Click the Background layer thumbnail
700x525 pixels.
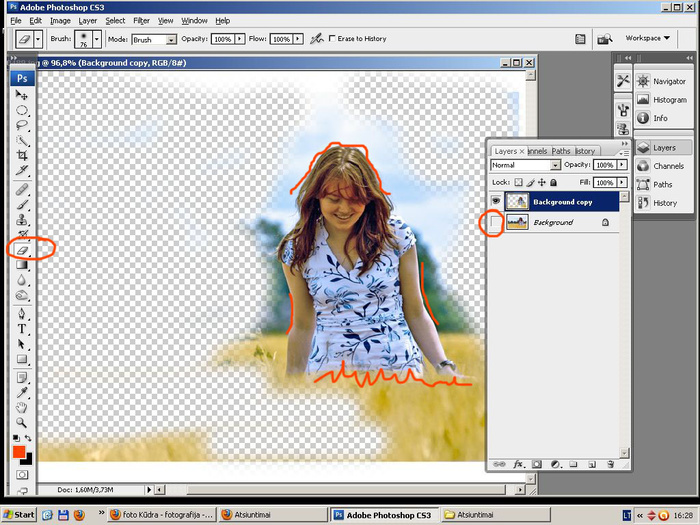click(518, 222)
